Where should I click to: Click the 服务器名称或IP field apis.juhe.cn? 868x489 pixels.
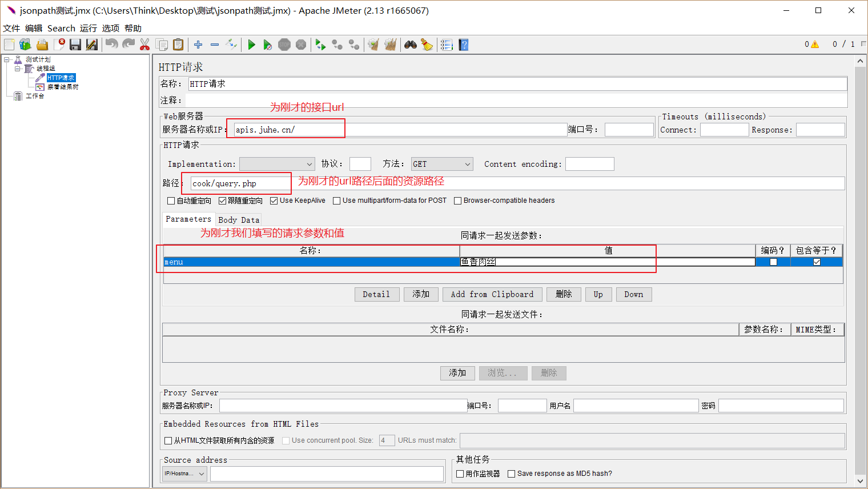click(400, 130)
